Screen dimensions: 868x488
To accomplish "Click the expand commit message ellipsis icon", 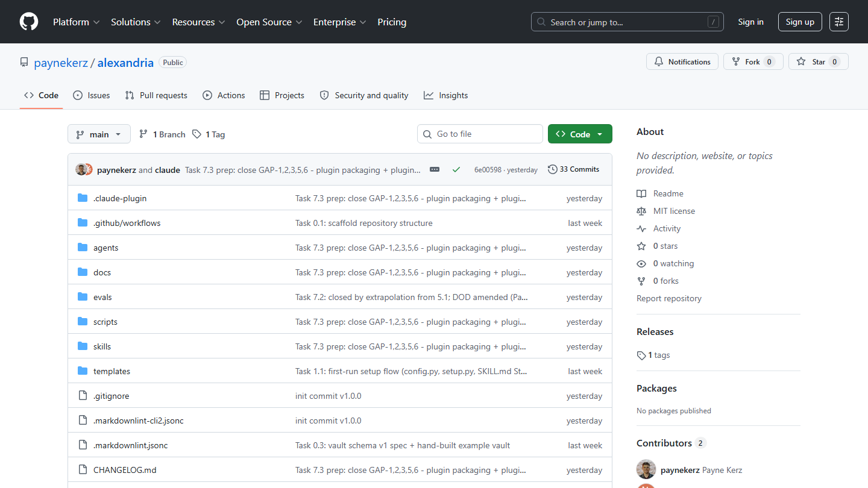I will pos(435,170).
